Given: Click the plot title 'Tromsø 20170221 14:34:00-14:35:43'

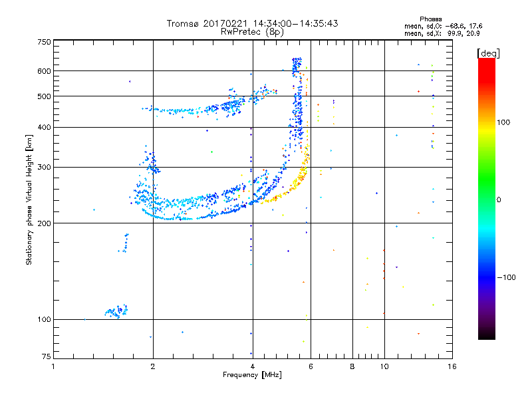Looking at the screenshot, I should tap(252, 23).
